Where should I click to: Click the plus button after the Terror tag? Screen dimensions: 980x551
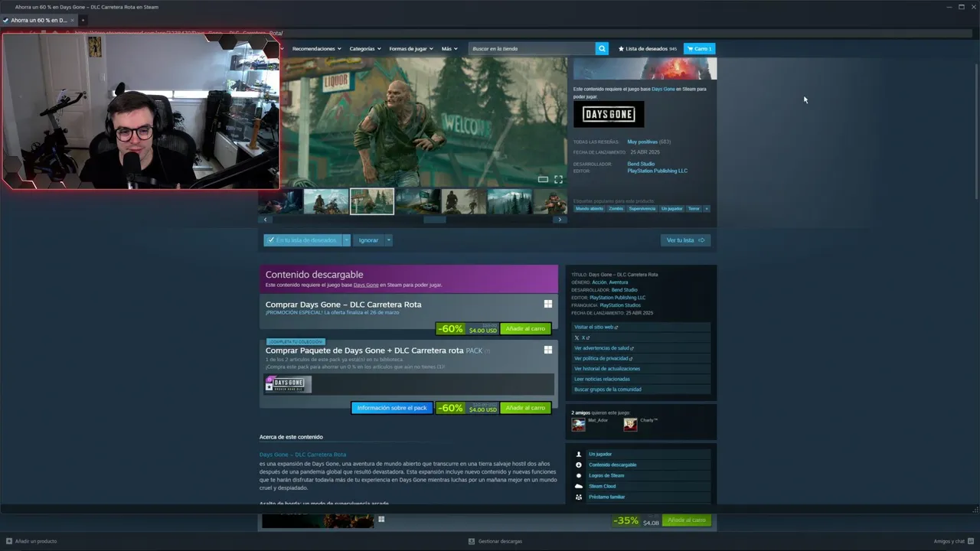(x=706, y=208)
